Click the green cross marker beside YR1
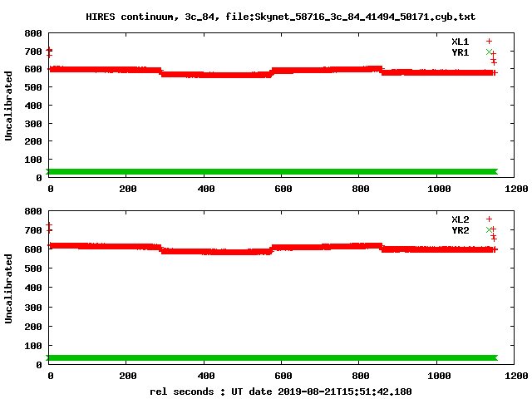The width and height of the screenshot is (532, 399). [489, 52]
